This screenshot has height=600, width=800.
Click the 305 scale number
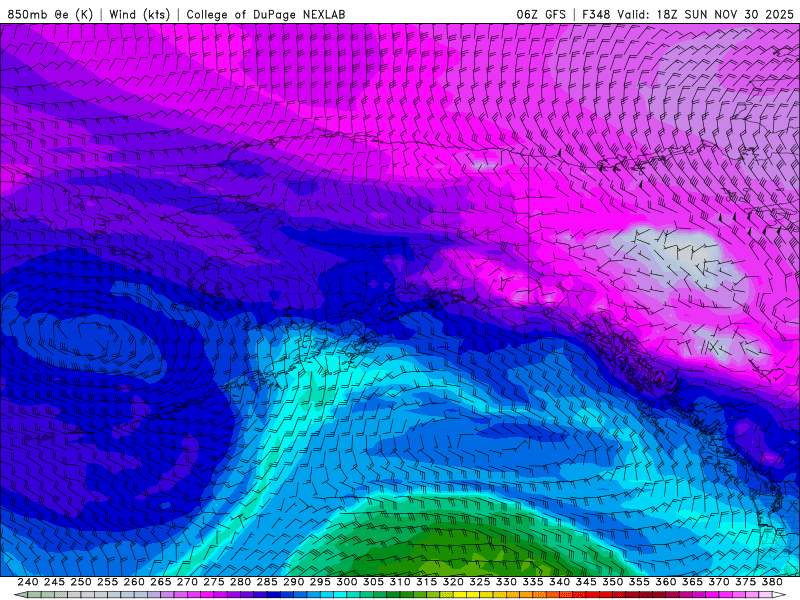pyautogui.click(x=373, y=582)
